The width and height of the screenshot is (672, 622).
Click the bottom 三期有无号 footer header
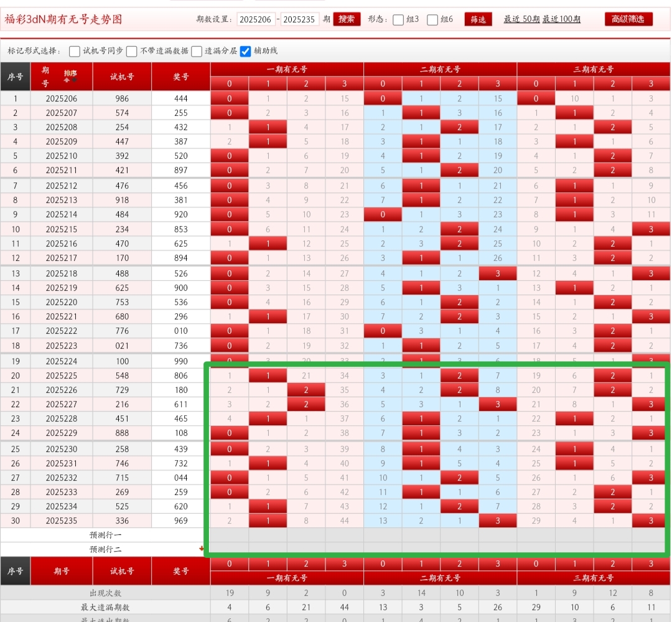tap(594, 578)
